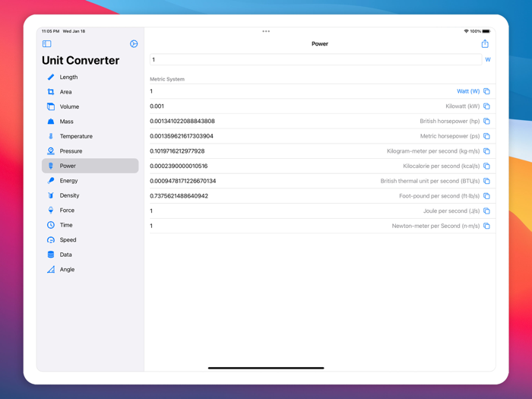532x399 pixels.
Task: Click the value input field showing 1
Action: pos(315,60)
